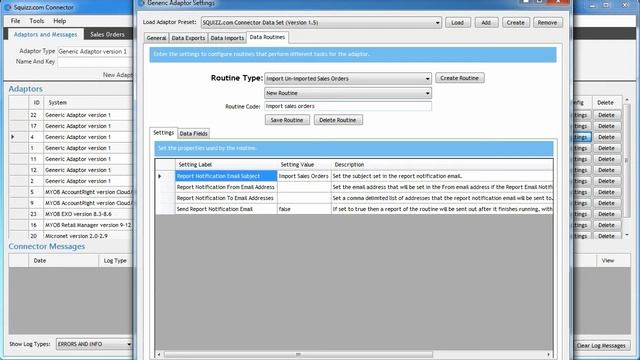Click the Delete Routine button
640x360 pixels.
[x=338, y=120]
